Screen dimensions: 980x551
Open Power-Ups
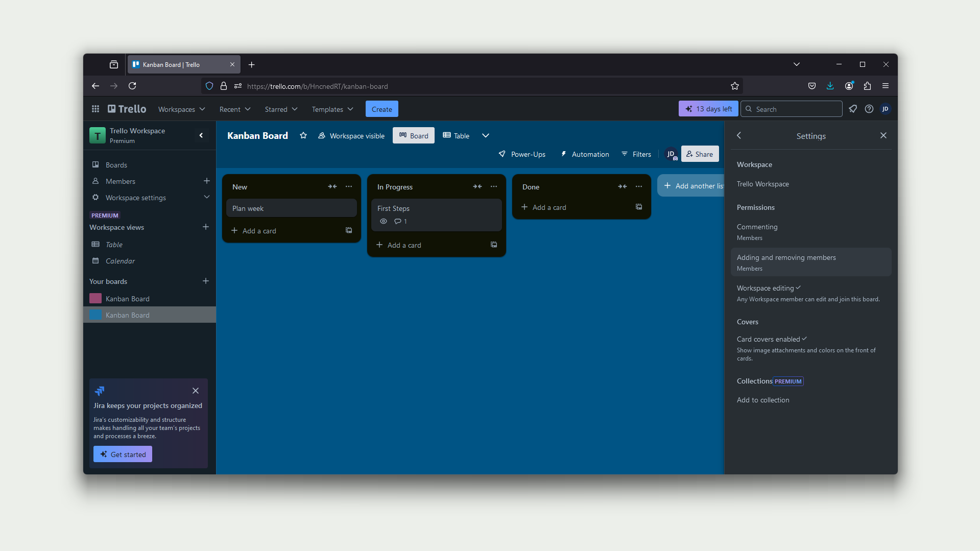pos(522,154)
